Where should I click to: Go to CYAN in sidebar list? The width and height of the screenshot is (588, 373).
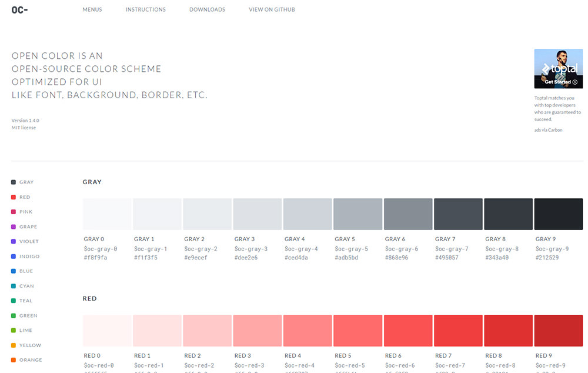[x=26, y=286]
